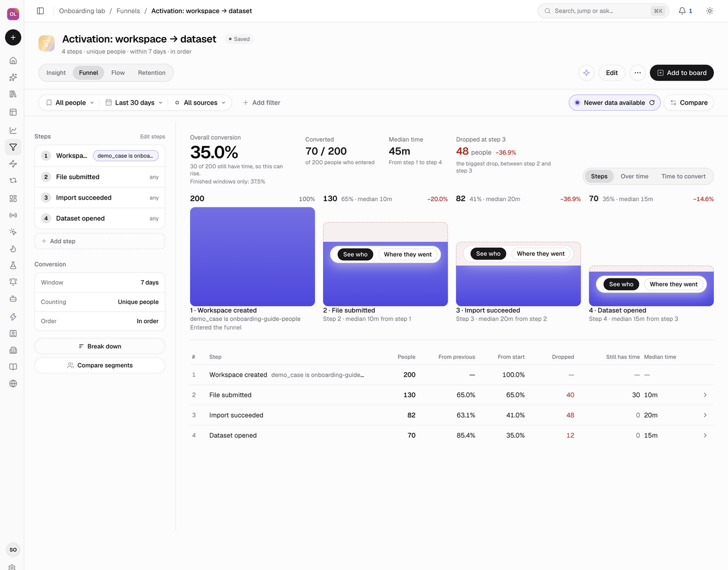Click the alarm bell alerts icon in the sidebar

pyautogui.click(x=13, y=282)
